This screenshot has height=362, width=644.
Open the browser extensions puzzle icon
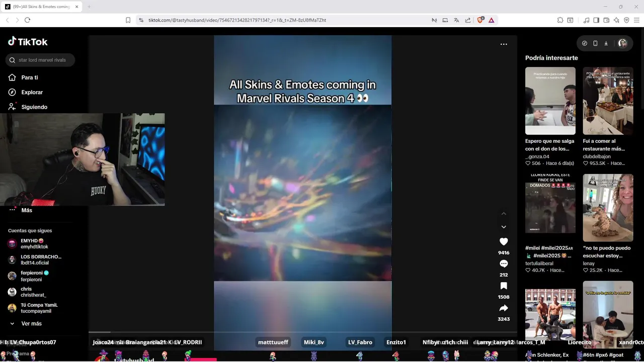coord(560,20)
